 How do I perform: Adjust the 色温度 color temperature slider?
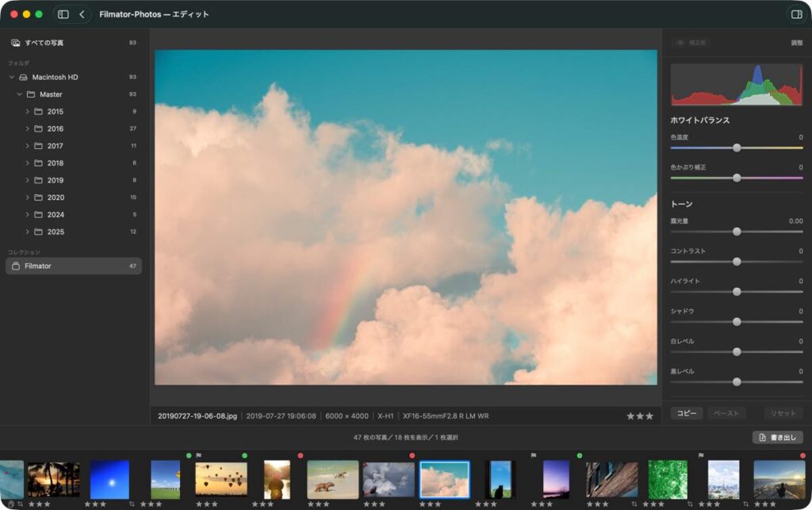click(x=737, y=148)
